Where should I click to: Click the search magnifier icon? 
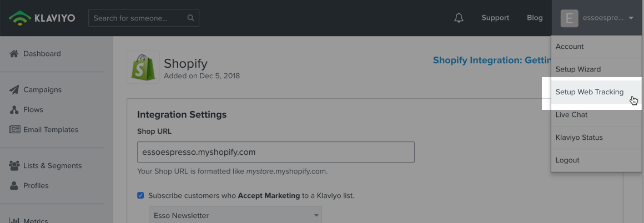190,18
